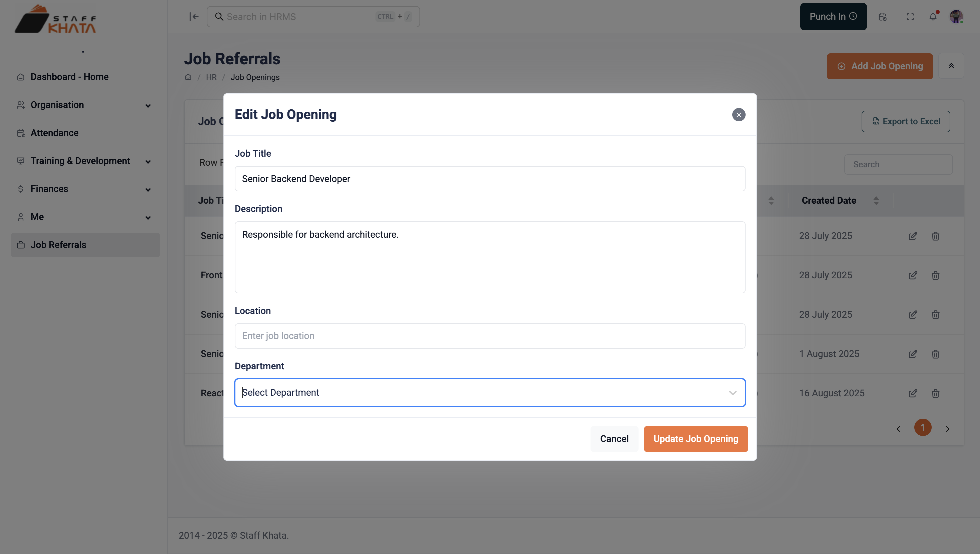Open the calendar scheduling icon in top bar
980x554 pixels.
point(882,16)
